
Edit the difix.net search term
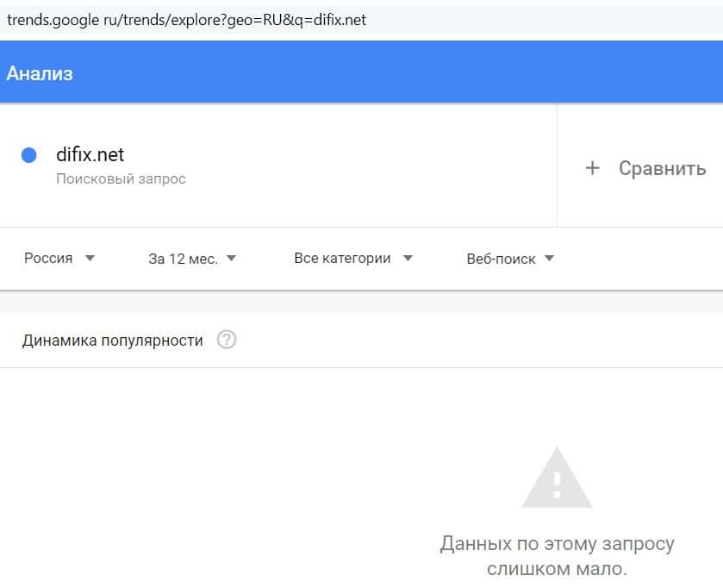[x=90, y=154]
